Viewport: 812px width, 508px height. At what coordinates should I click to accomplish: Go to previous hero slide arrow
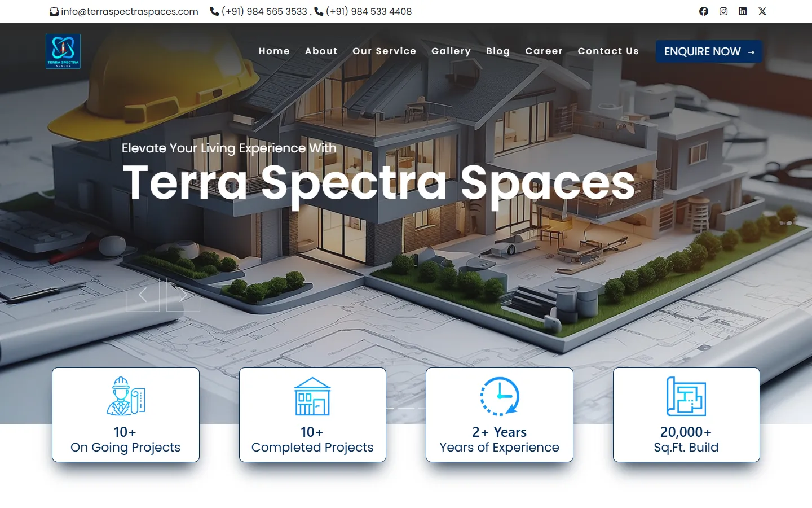[143, 295]
